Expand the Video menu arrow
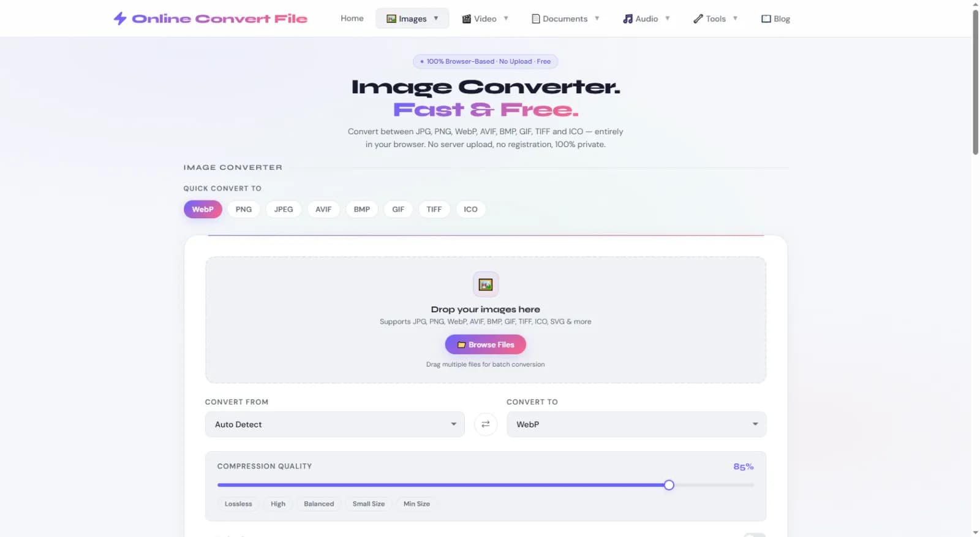 (x=506, y=18)
